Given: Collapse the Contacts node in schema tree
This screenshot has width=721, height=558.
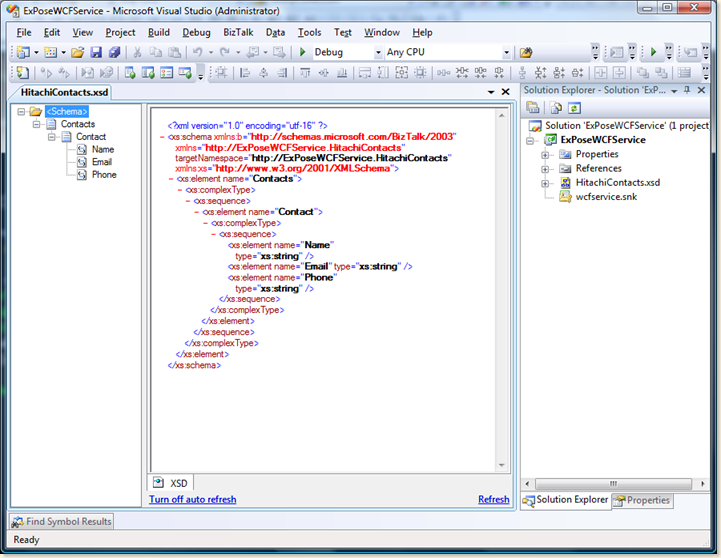Looking at the screenshot, I should tap(36, 124).
